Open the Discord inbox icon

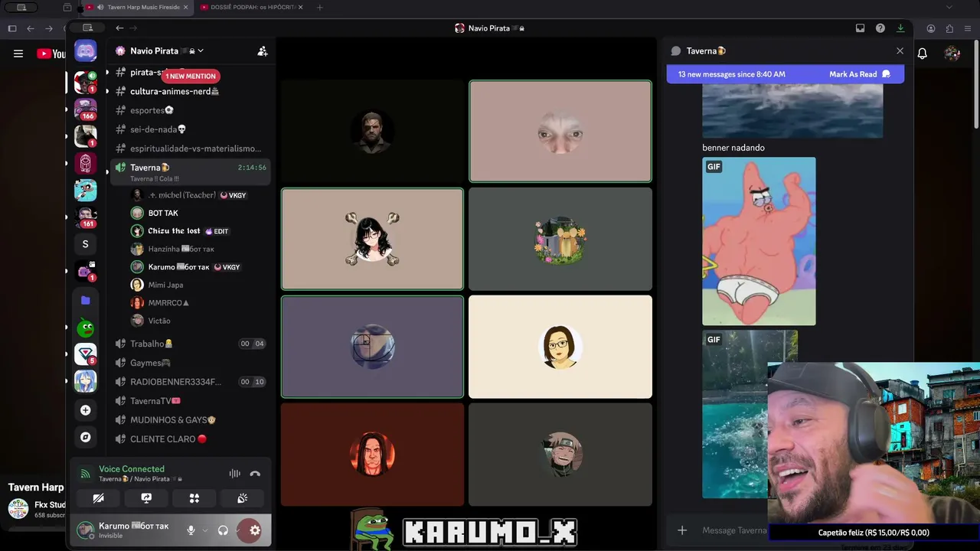(x=860, y=28)
